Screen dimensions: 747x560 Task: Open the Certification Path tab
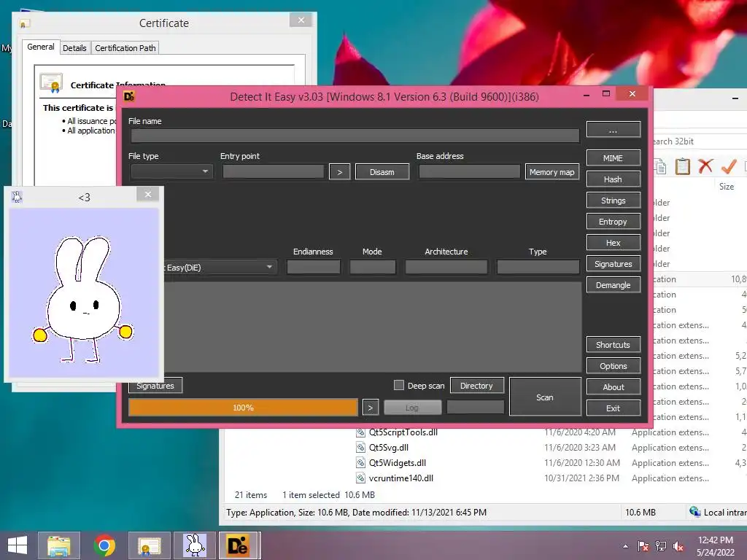[125, 48]
